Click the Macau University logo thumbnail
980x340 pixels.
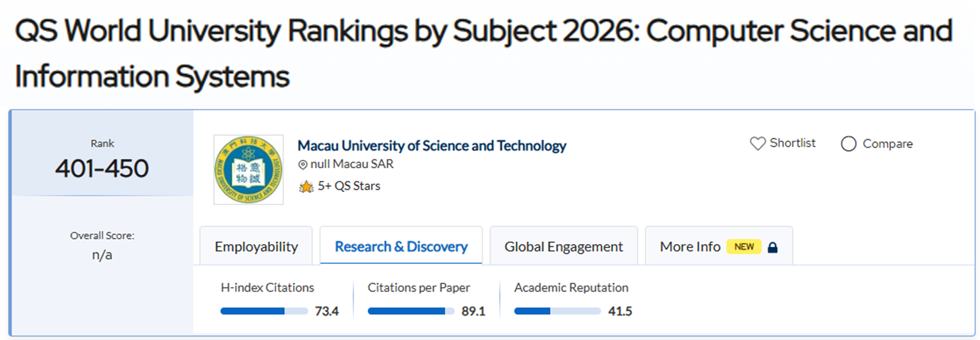tap(248, 170)
